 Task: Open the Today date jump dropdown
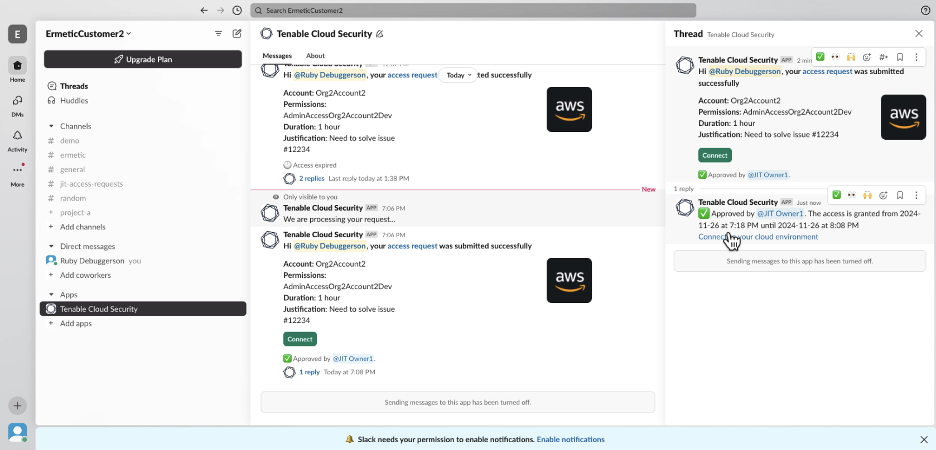pos(458,75)
